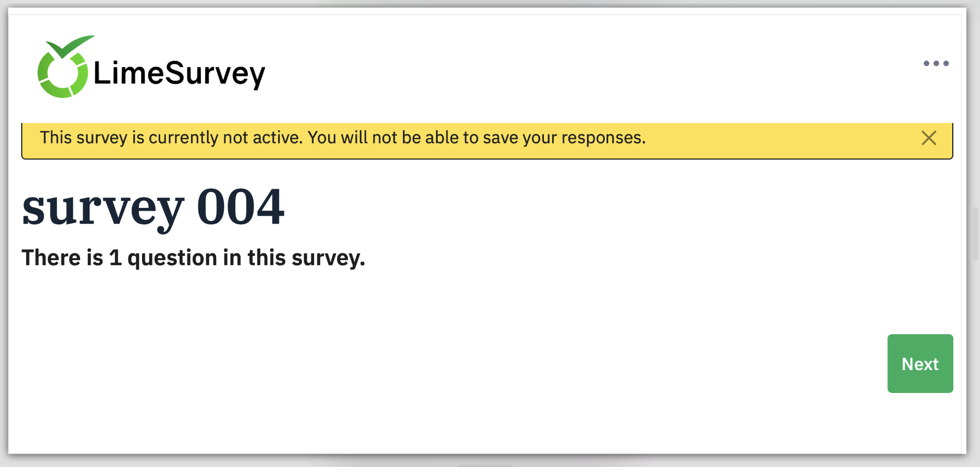980x467 pixels.
Task: Click the middle dot of ellipsis menu
Action: pyautogui.click(x=936, y=64)
